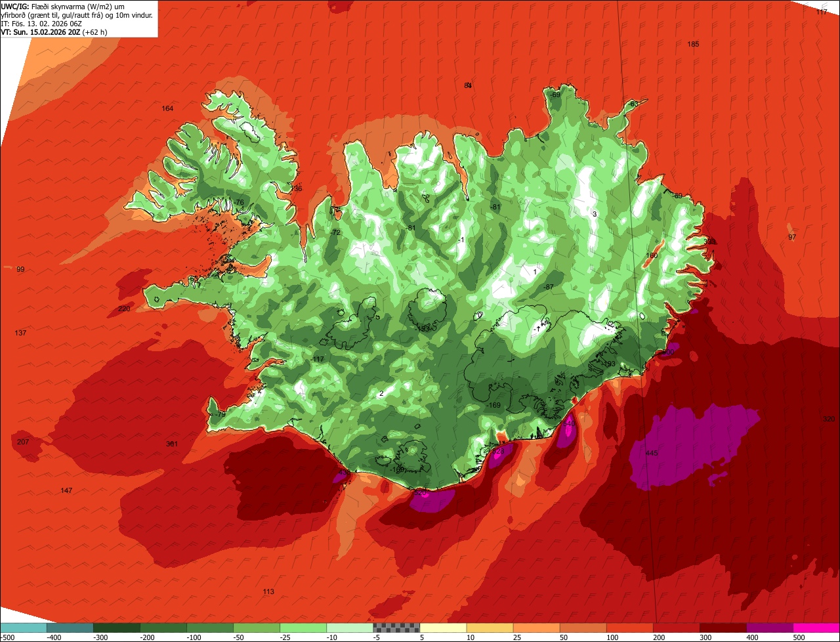Click the "361" value southwest of Iceland
The width and height of the screenshot is (840, 642).
pyautogui.click(x=172, y=444)
